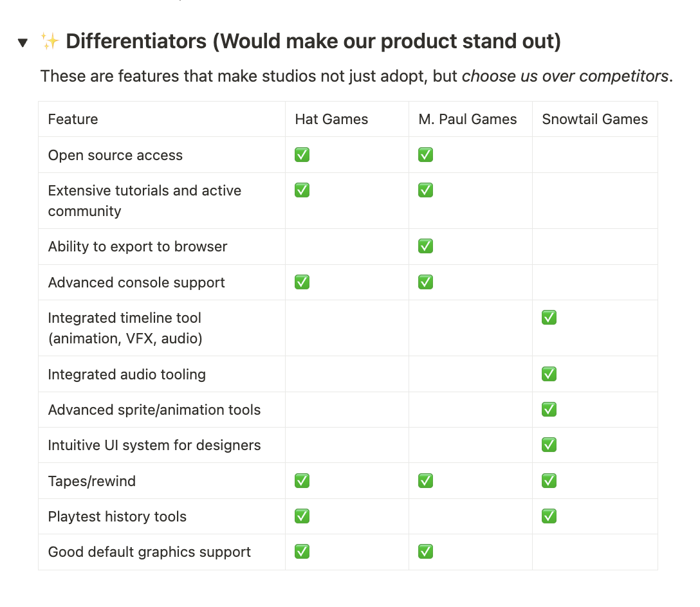Click the empty Snowtail cell for Open source access
This screenshot has width=700, height=607.
click(x=594, y=155)
